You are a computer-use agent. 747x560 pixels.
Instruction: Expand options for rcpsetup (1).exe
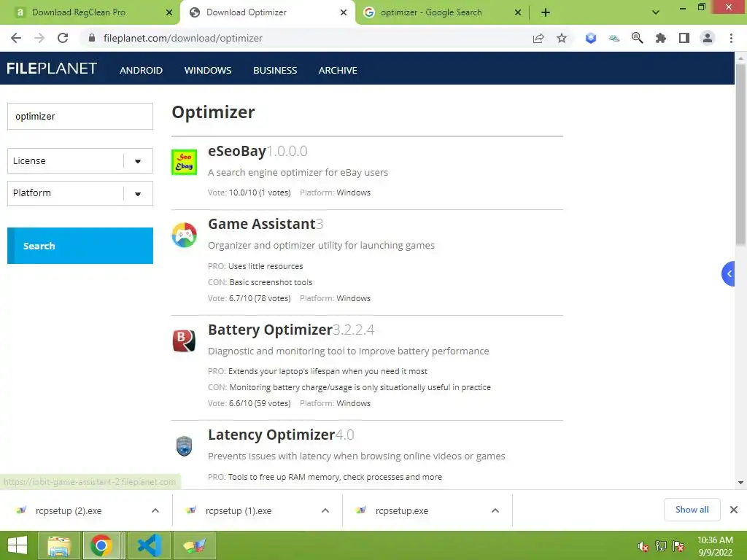[x=325, y=510]
